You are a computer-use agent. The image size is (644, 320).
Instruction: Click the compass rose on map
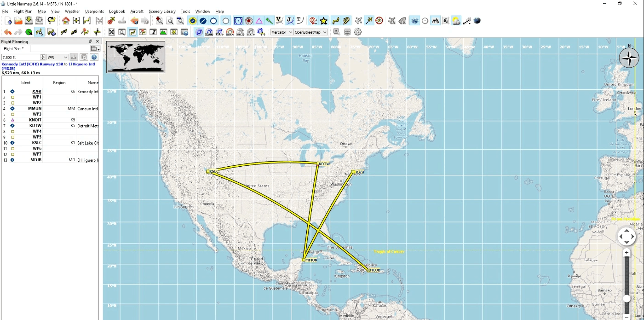click(629, 58)
